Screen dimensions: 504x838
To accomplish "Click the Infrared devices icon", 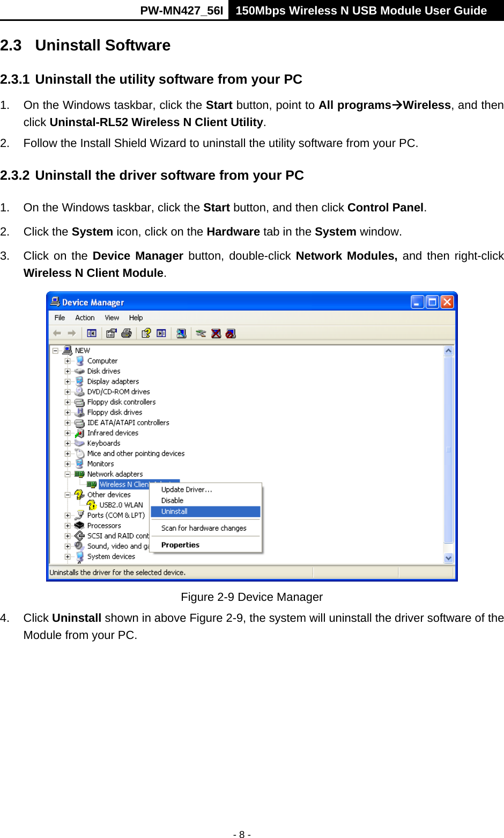I will (x=80, y=433).
